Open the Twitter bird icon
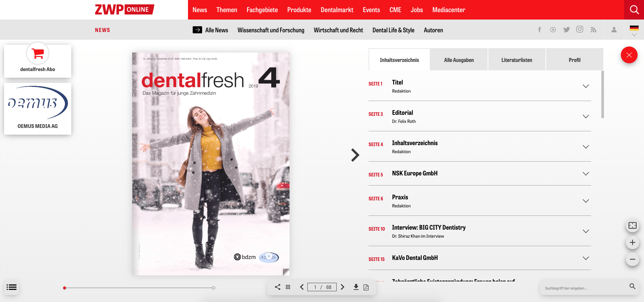This screenshot has width=644, height=302. point(567,30)
